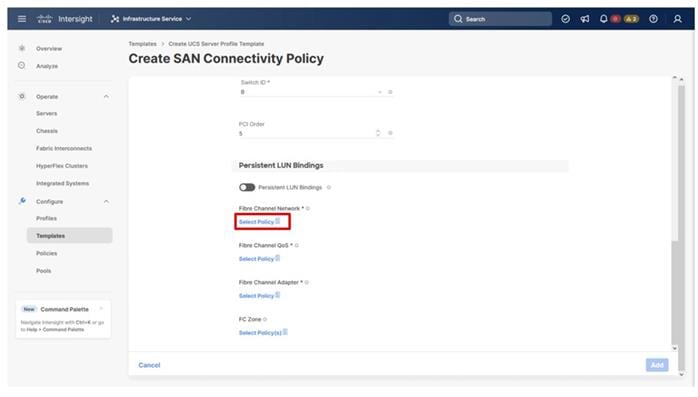
Task: Click the Cancel button
Action: (149, 365)
